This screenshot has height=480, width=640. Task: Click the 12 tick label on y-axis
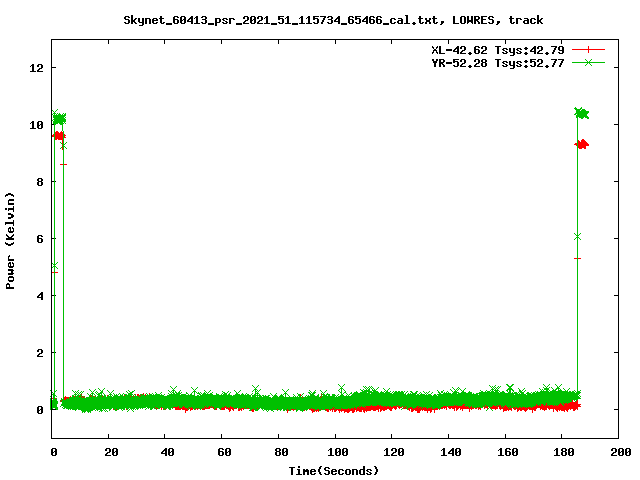[x=37, y=68]
